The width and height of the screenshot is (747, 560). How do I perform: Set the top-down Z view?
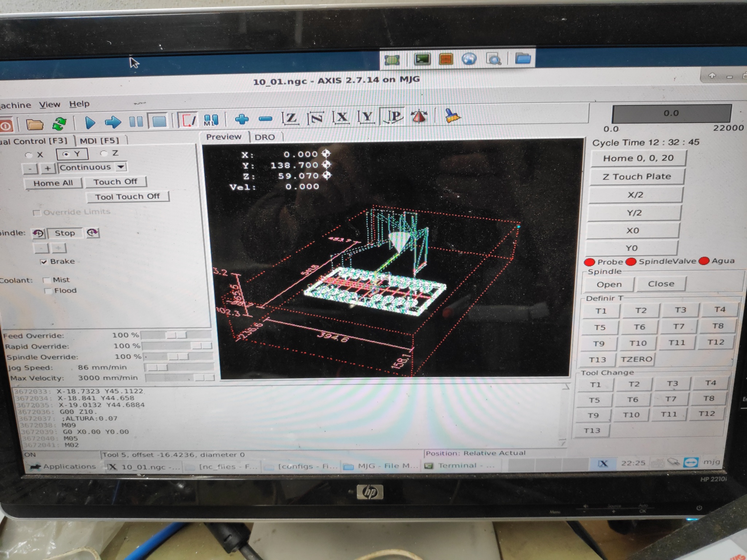(290, 118)
